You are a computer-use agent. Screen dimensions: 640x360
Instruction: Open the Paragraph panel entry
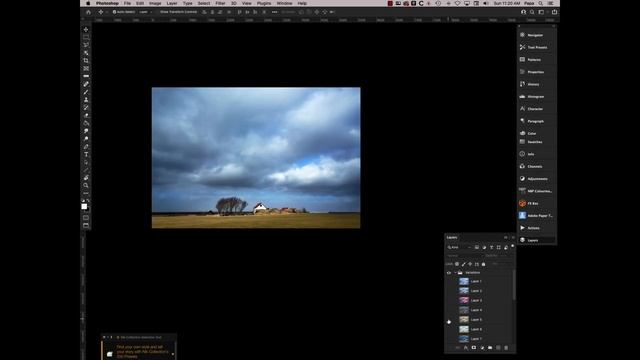click(x=536, y=121)
